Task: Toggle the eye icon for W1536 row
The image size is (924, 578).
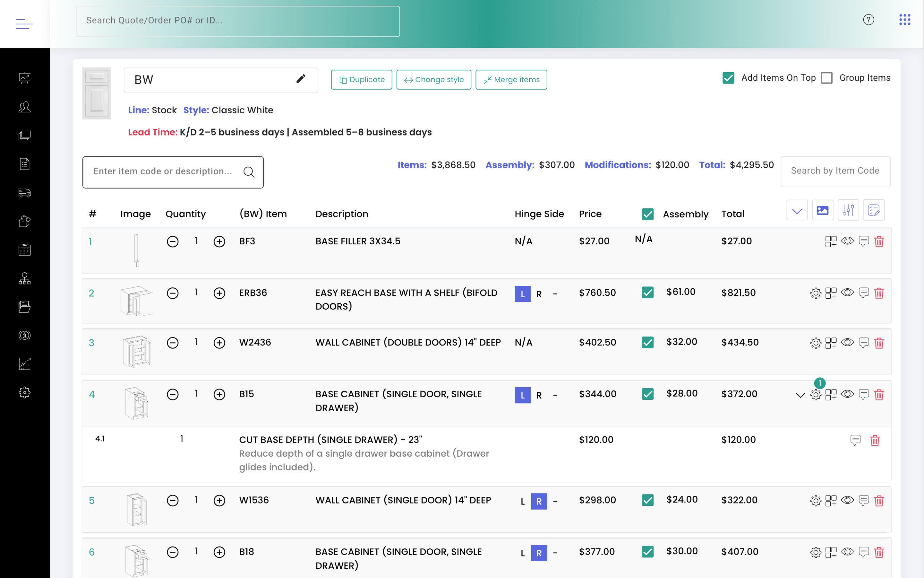Action: pyautogui.click(x=847, y=500)
